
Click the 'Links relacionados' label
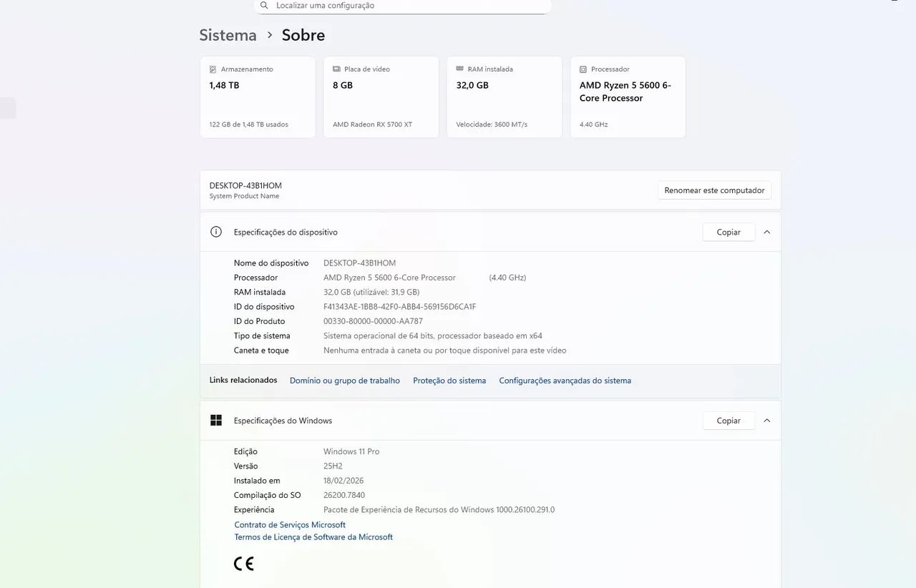click(x=243, y=380)
